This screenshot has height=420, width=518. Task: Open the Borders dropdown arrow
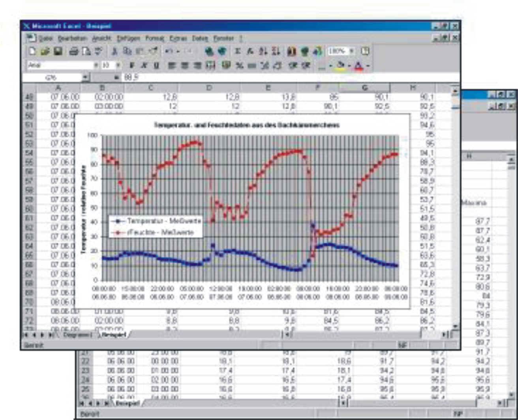330,65
